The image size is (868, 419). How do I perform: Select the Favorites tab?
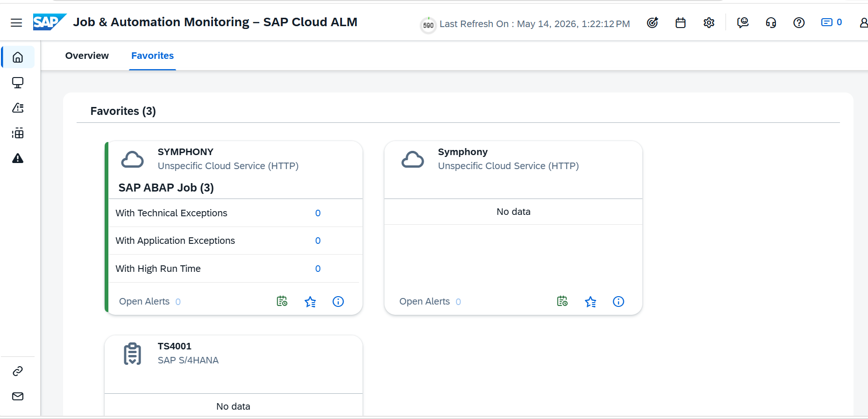click(152, 56)
